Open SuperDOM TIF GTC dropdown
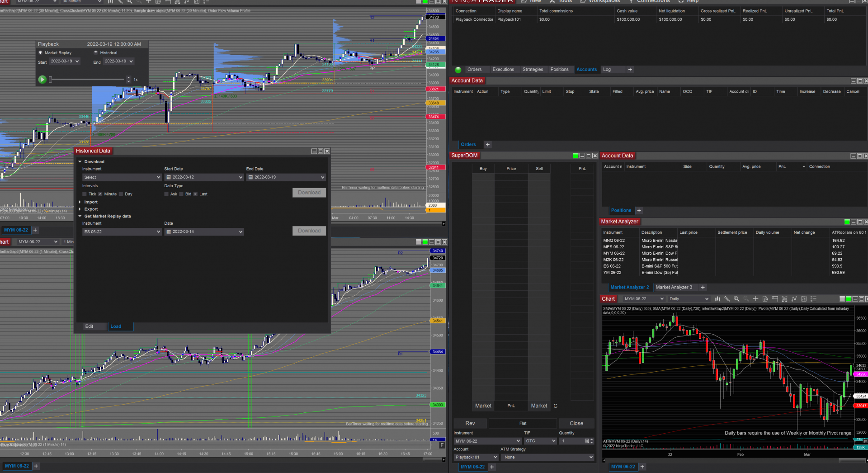Image resolution: width=868 pixels, height=473 pixels. point(540,441)
